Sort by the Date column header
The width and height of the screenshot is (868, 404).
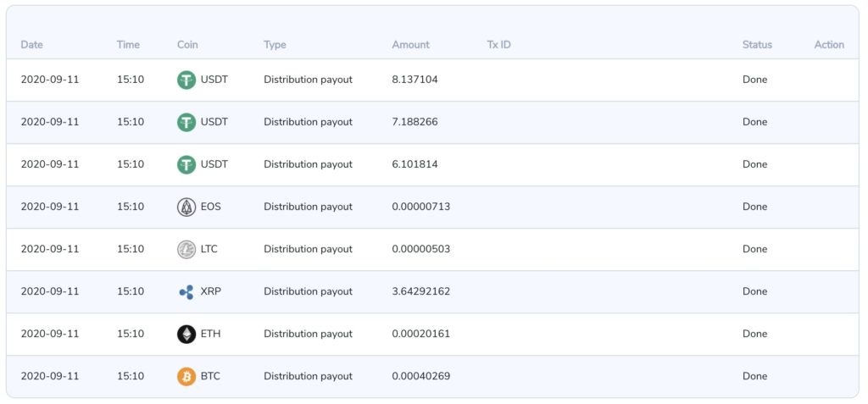pyautogui.click(x=31, y=45)
